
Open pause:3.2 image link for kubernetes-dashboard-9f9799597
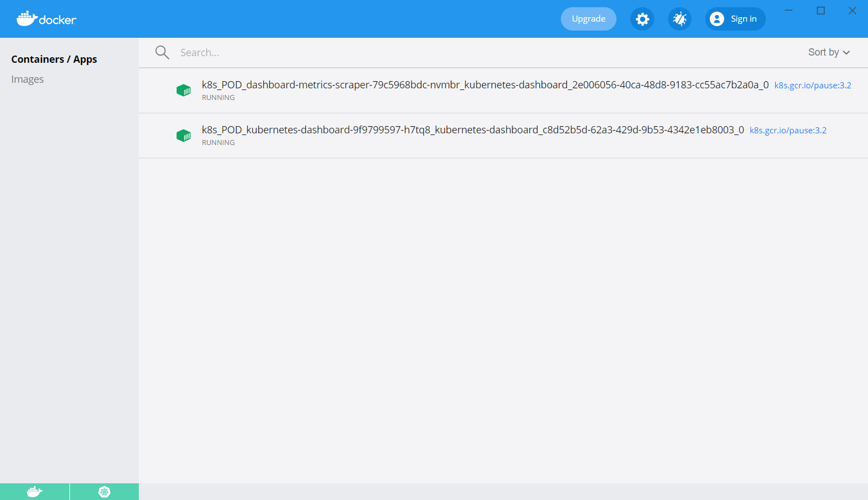click(788, 130)
